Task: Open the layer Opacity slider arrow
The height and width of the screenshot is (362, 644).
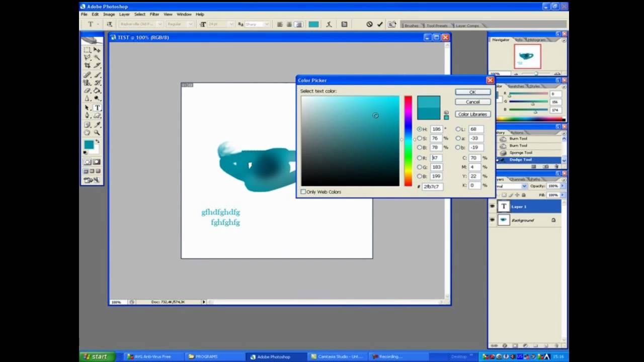Action: pyautogui.click(x=562, y=186)
